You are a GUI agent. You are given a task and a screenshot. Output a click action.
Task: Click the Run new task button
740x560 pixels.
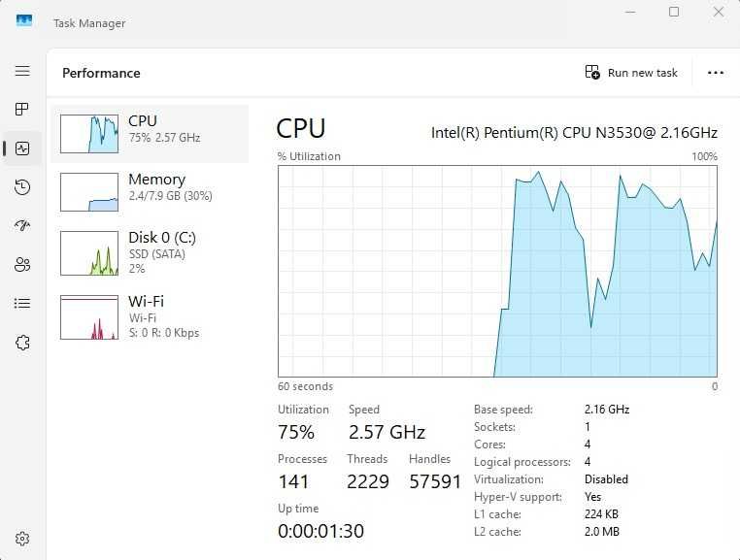tap(631, 73)
